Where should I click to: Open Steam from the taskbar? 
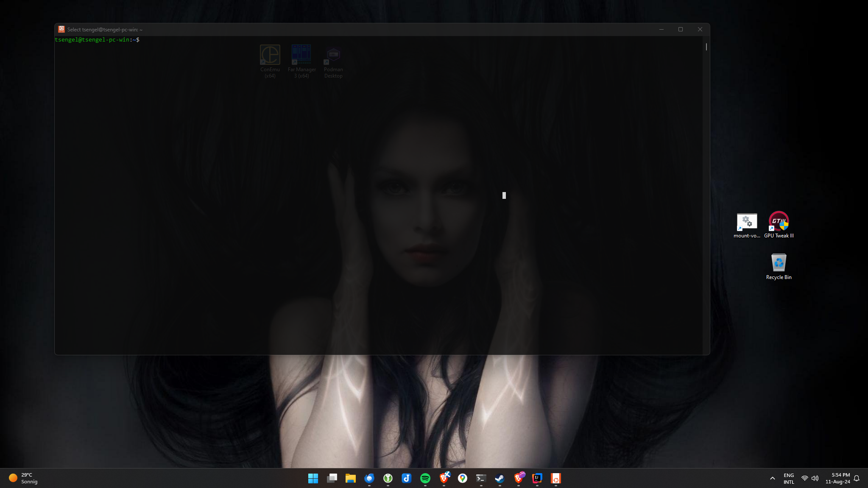pyautogui.click(x=500, y=478)
